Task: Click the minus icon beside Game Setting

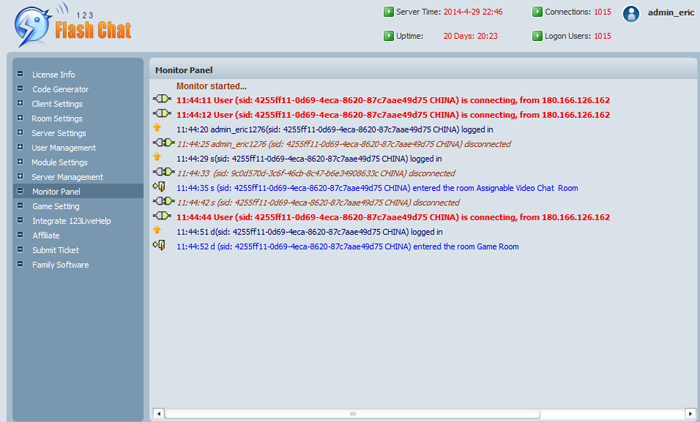Action: [x=20, y=205]
